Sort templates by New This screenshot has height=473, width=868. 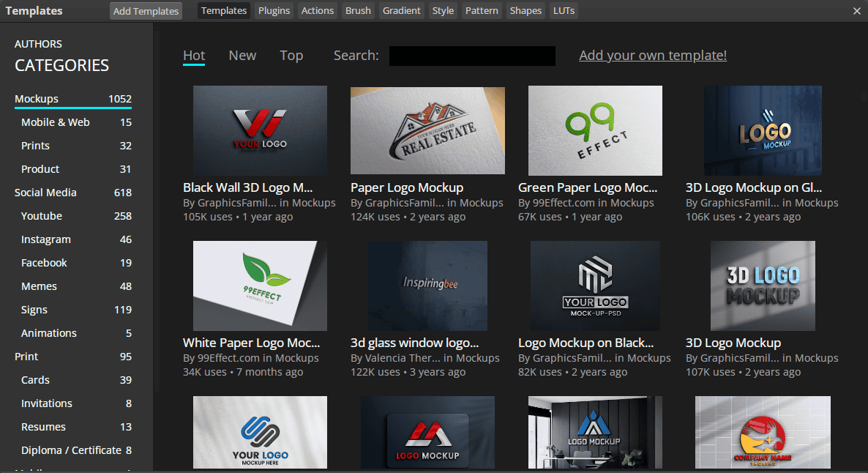[242, 56]
